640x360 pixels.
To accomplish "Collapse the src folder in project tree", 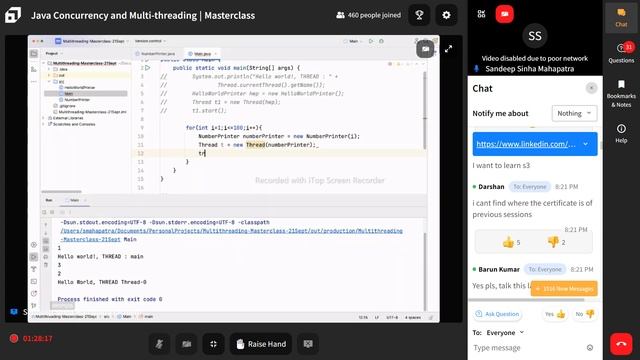I will coord(49,82).
